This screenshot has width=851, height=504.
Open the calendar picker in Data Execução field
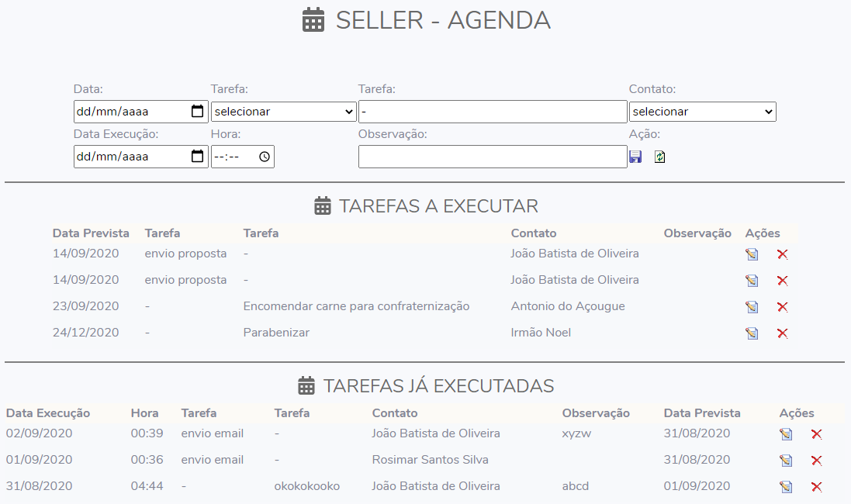click(x=198, y=157)
